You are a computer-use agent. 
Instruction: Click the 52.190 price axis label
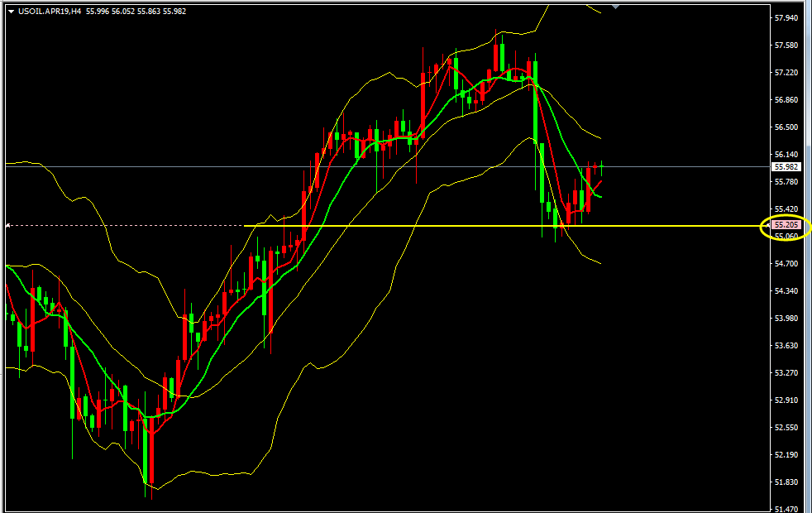[x=786, y=455]
